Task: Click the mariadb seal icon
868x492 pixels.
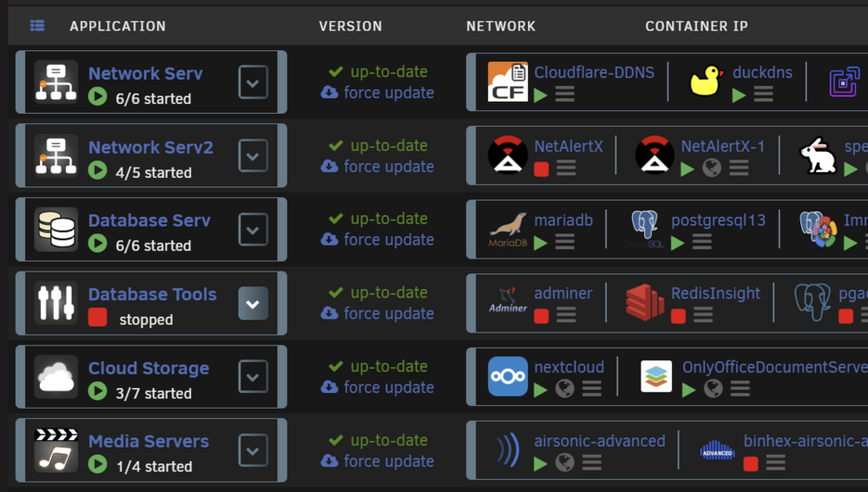Action: [x=508, y=229]
